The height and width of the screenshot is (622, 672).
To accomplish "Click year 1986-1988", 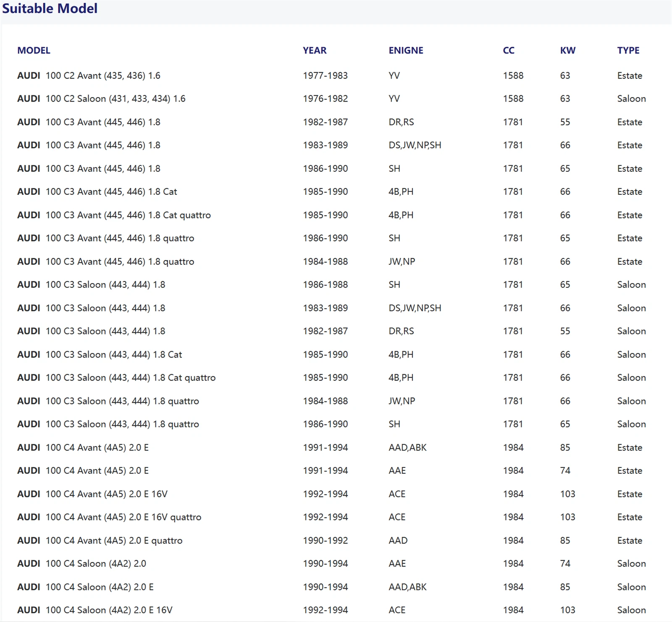I will coord(325,285).
